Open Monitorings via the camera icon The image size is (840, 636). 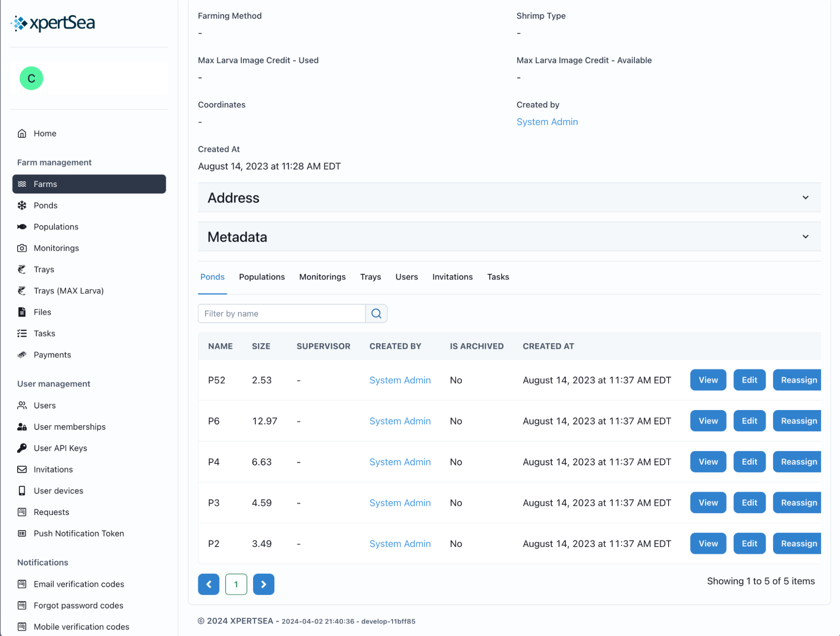click(22, 248)
